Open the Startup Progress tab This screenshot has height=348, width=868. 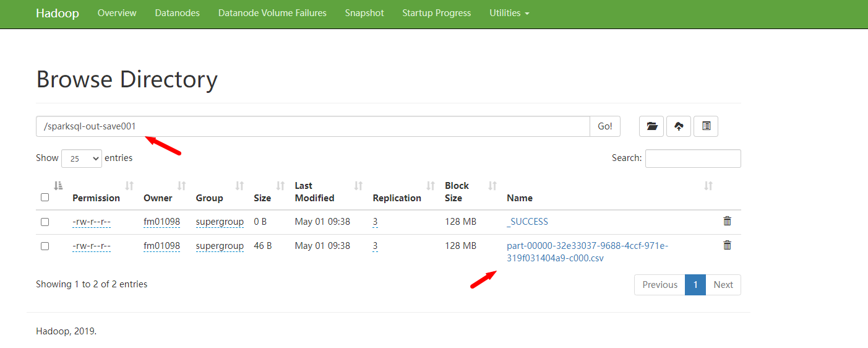pyautogui.click(x=437, y=13)
